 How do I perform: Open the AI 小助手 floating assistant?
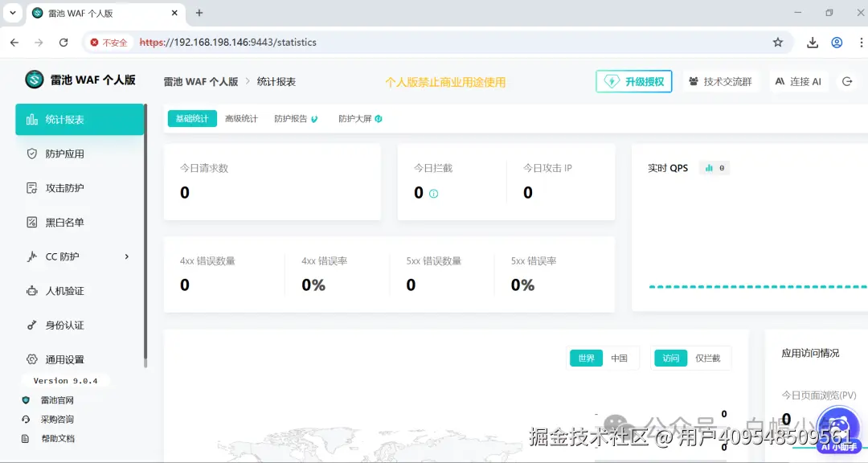[x=839, y=428]
